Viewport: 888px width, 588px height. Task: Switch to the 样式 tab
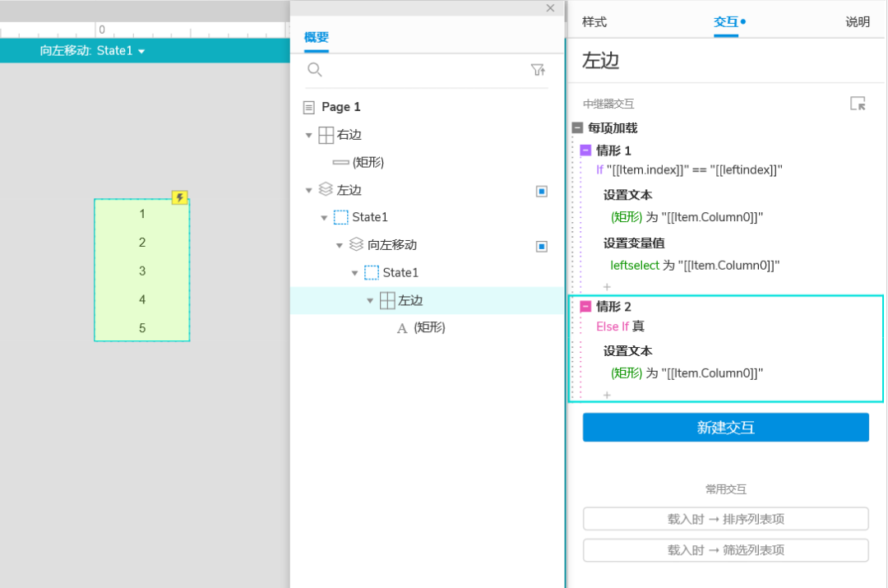(594, 21)
